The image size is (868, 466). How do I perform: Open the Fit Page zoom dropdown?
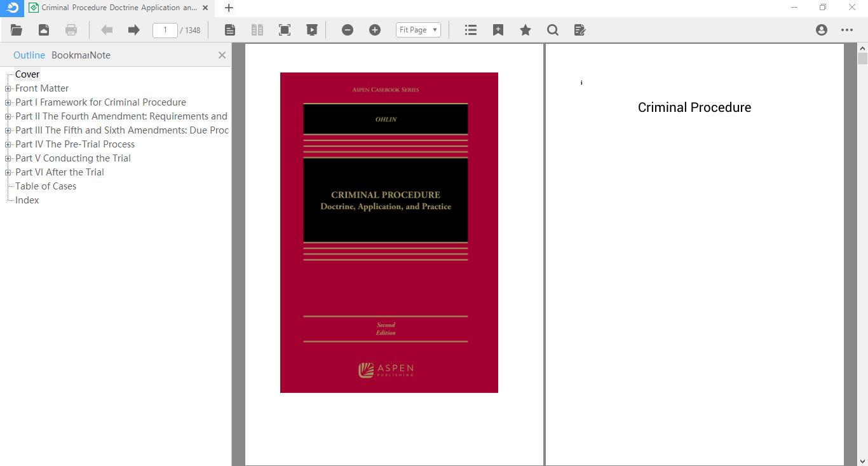click(x=418, y=30)
